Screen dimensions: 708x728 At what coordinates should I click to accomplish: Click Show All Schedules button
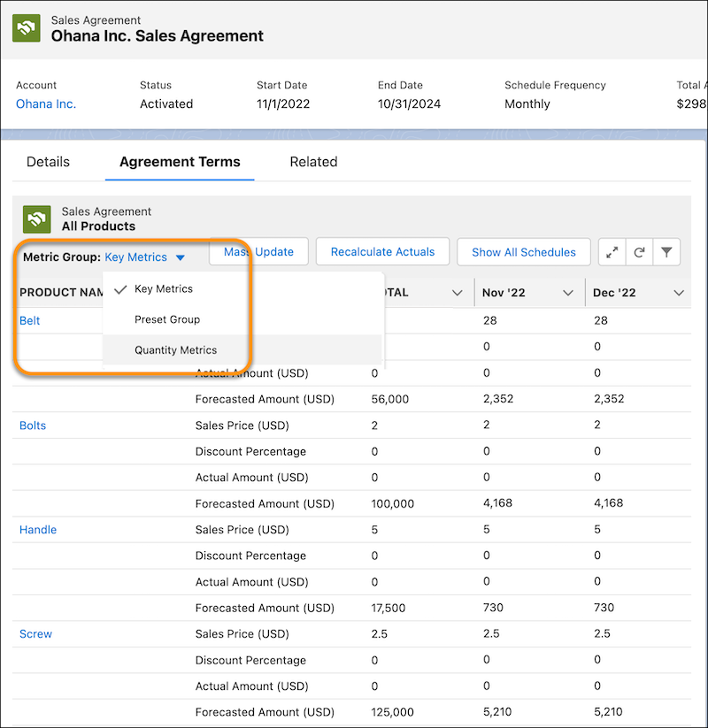click(524, 252)
